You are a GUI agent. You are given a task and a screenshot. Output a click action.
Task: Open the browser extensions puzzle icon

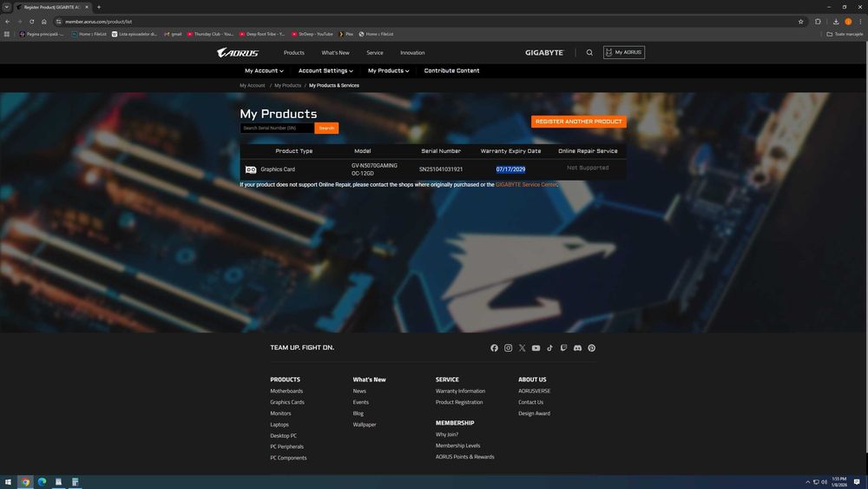pyautogui.click(x=818, y=22)
